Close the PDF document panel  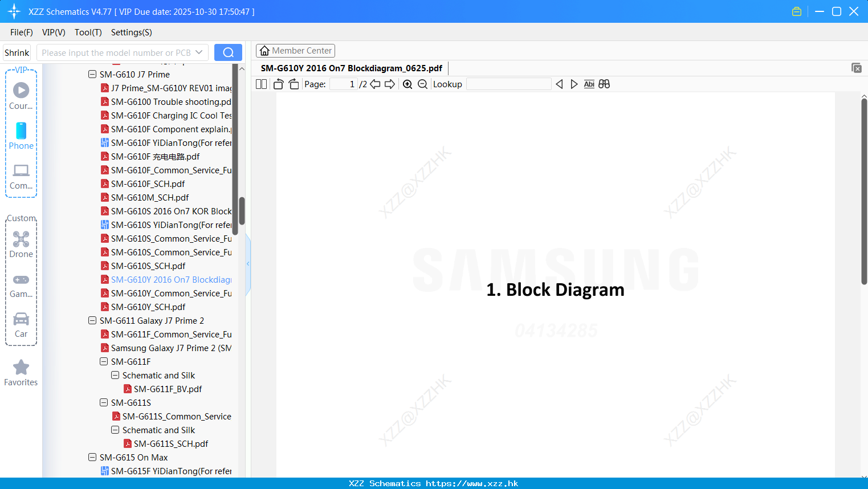[857, 68]
